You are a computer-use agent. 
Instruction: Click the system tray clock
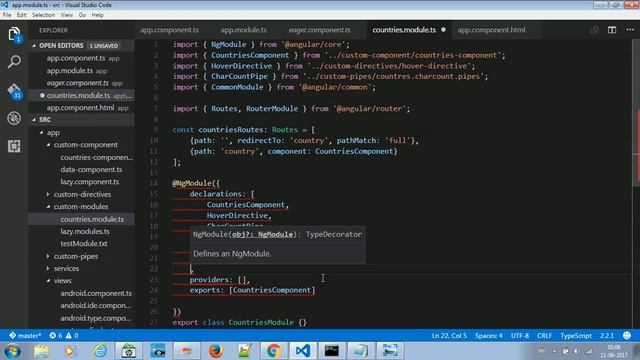pyautogui.click(x=614, y=351)
